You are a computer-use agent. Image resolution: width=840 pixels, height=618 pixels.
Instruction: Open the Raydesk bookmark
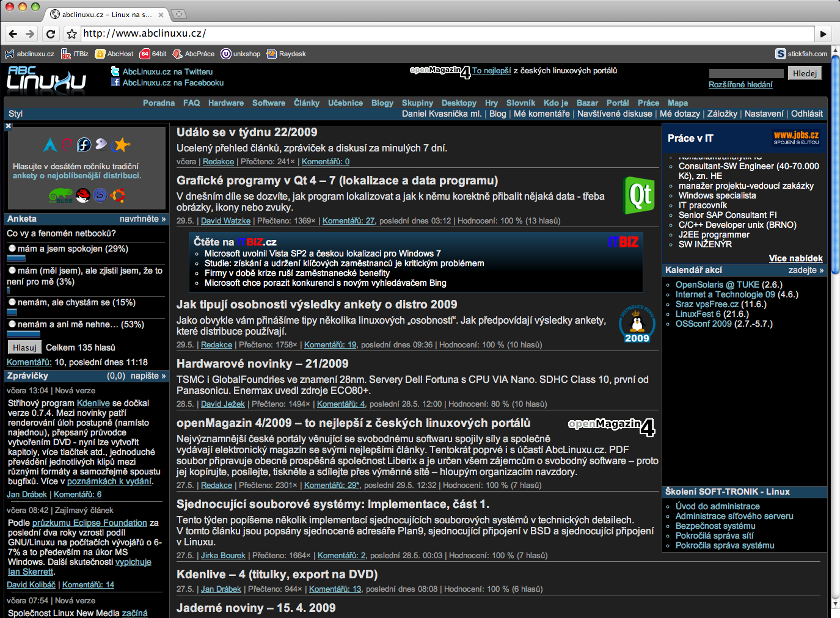coord(287,54)
